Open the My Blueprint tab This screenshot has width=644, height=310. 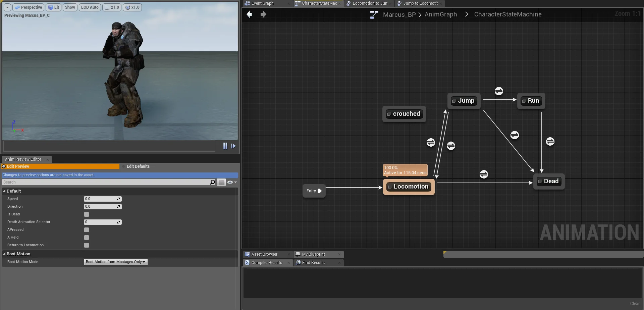313,254
